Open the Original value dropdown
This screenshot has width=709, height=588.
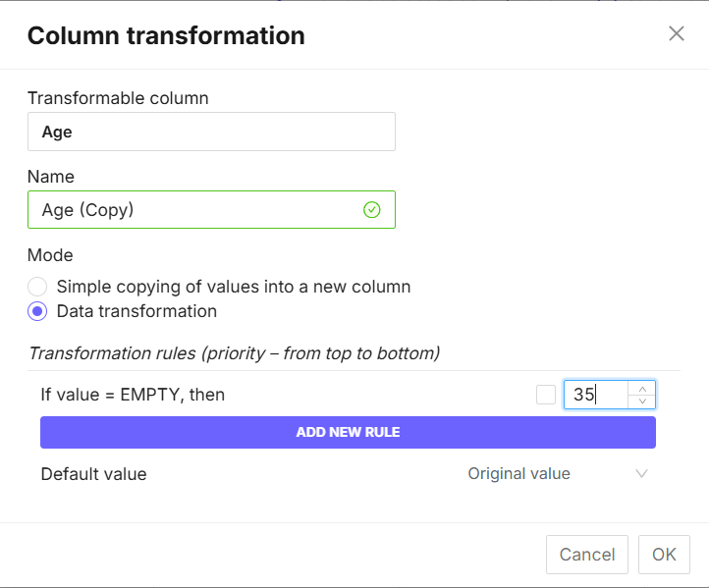click(x=518, y=474)
